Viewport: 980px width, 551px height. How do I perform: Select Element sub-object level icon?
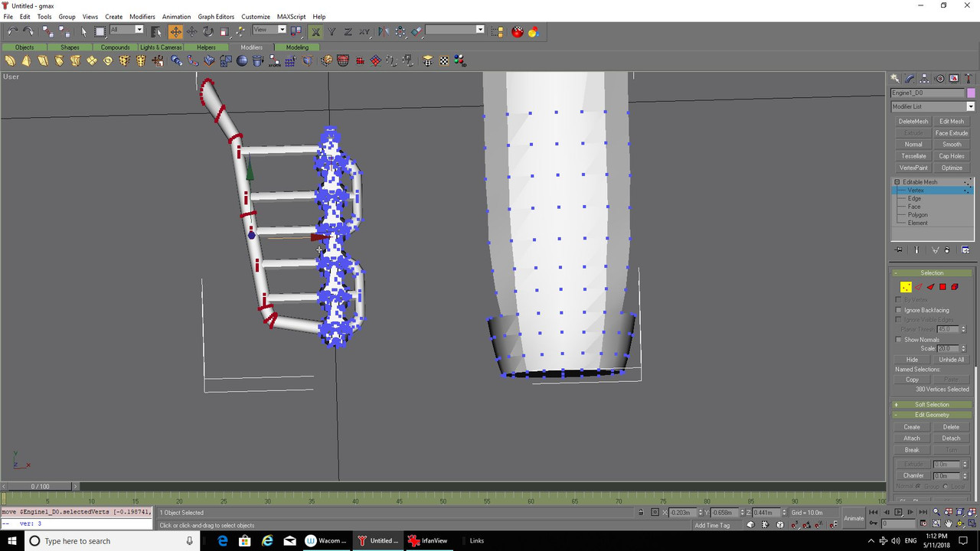tap(955, 287)
